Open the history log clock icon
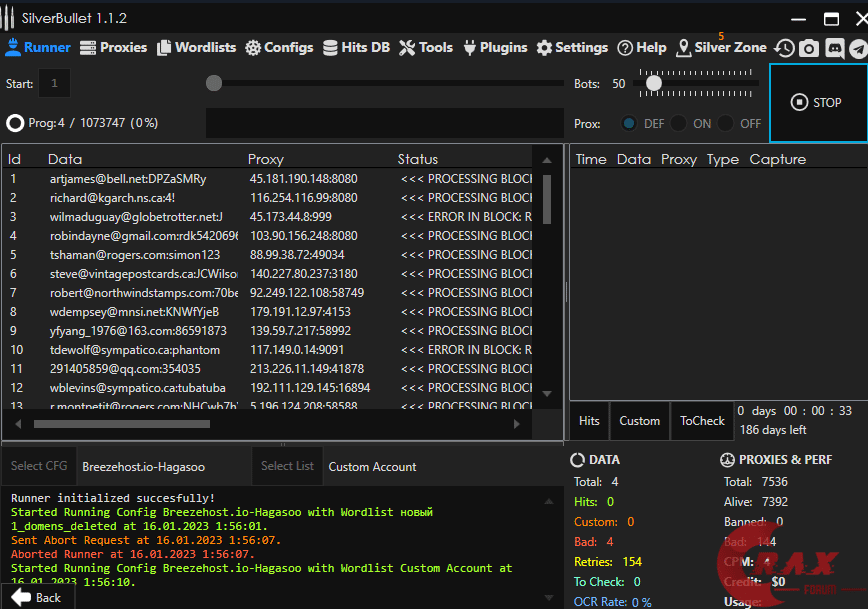The image size is (868, 609). click(x=785, y=48)
